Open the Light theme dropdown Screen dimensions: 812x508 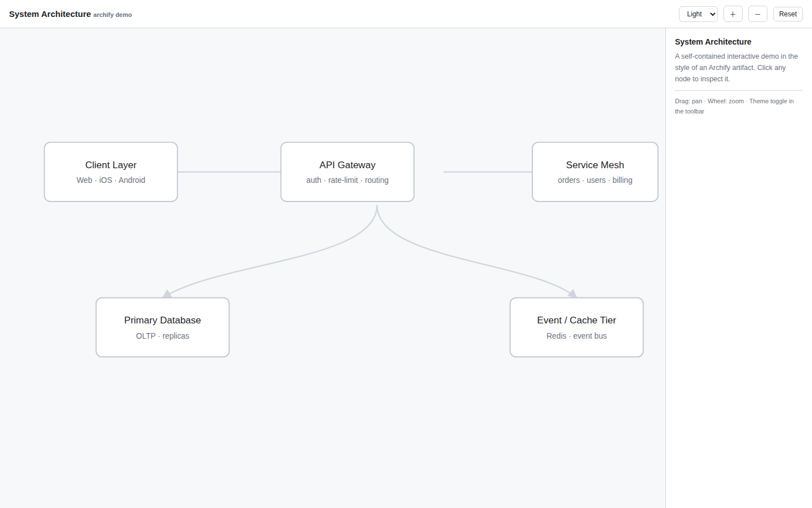pos(698,14)
